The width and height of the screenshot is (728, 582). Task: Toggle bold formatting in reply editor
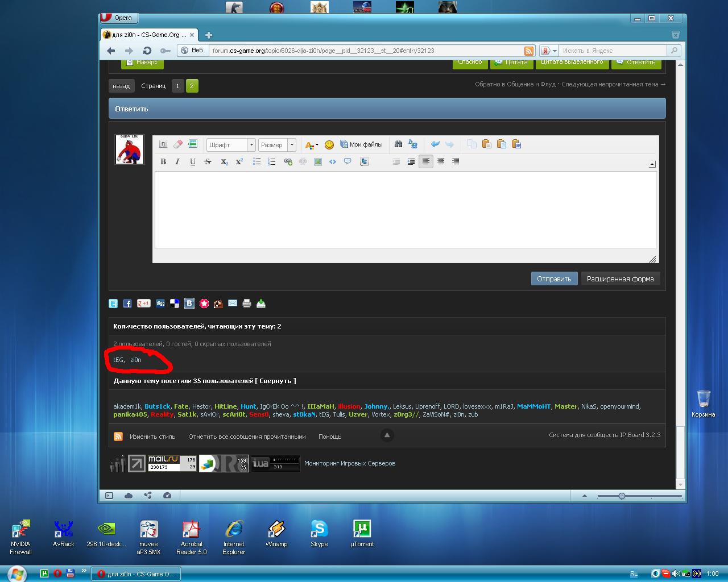pos(163,161)
